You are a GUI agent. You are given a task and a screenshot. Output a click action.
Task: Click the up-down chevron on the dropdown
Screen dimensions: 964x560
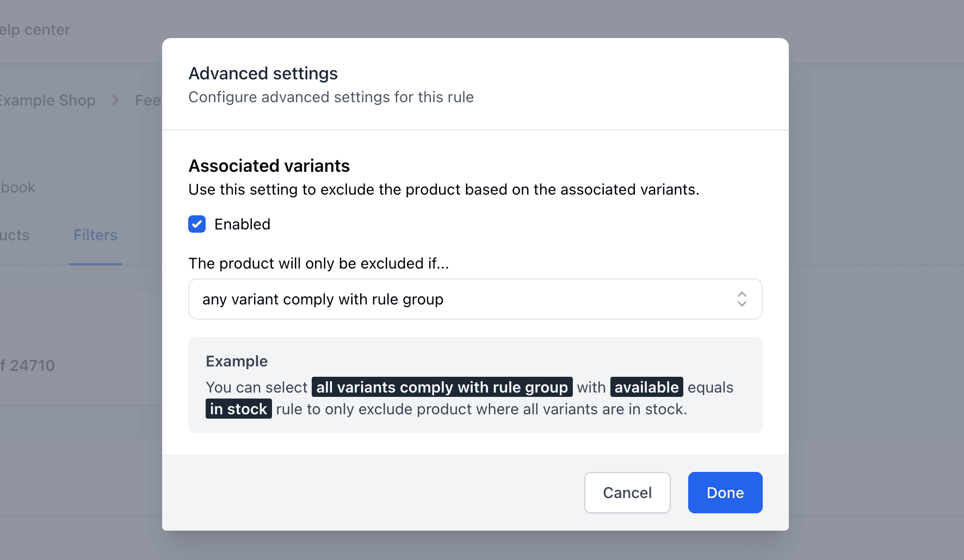tap(741, 299)
